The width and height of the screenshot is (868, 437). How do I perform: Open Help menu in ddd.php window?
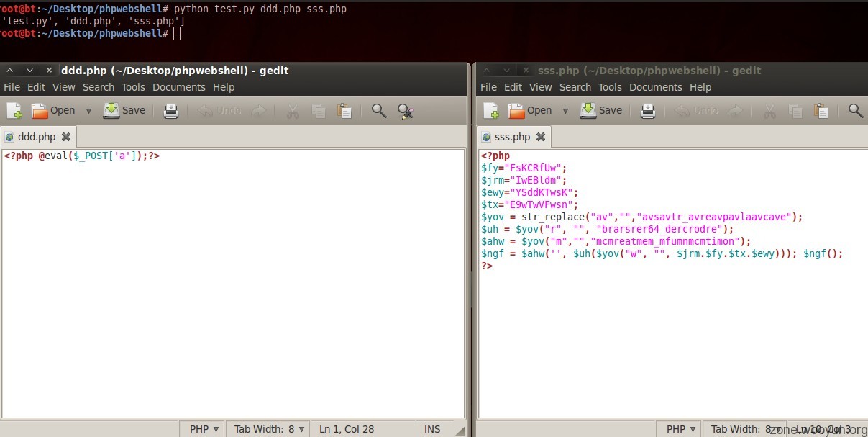(224, 87)
